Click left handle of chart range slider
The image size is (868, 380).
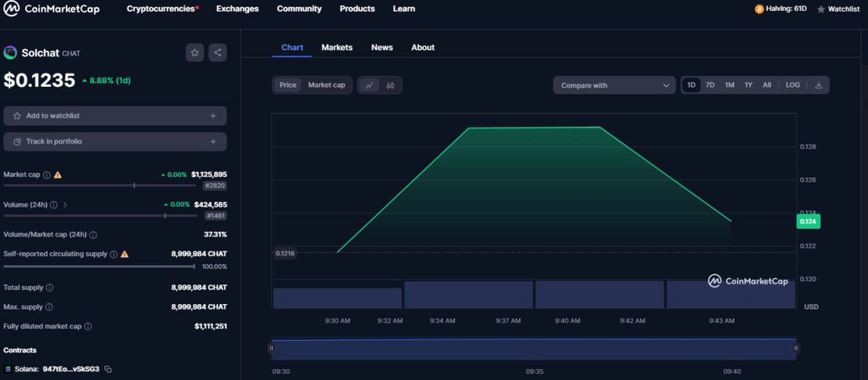point(271,348)
